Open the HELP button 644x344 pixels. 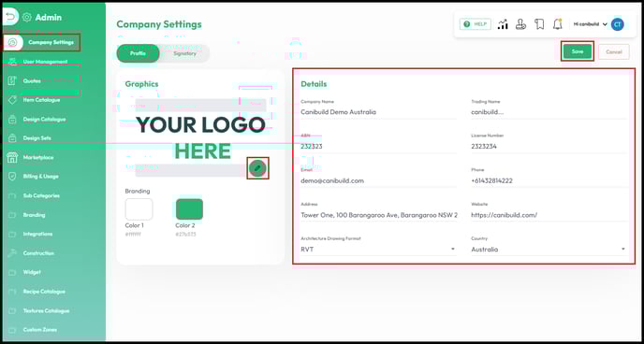coord(476,24)
